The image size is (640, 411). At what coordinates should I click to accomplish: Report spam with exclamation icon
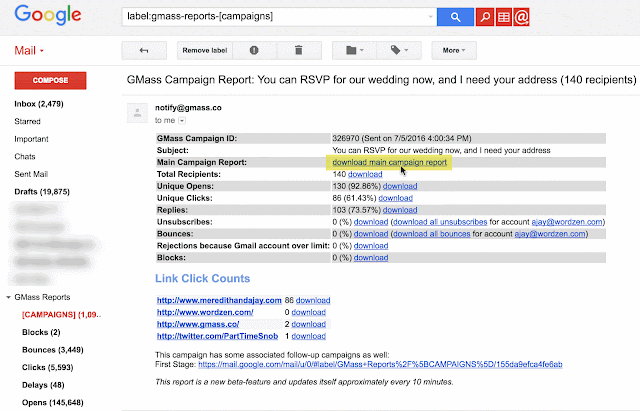click(x=254, y=51)
